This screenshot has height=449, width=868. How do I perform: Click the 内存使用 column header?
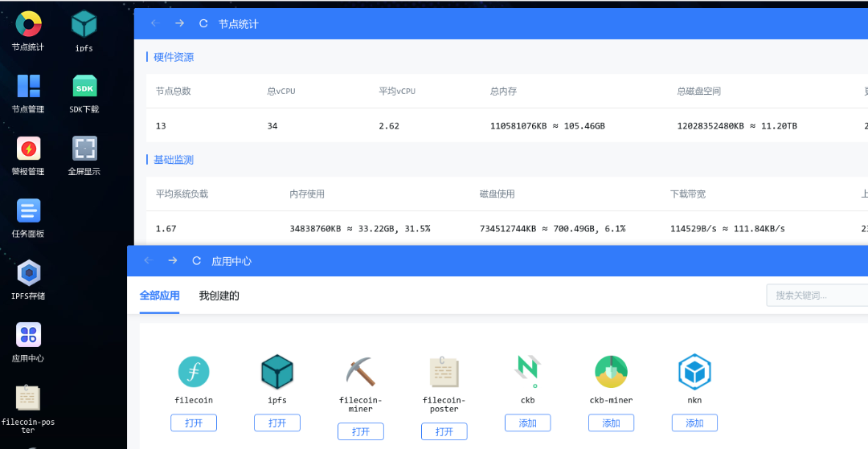pos(307,194)
